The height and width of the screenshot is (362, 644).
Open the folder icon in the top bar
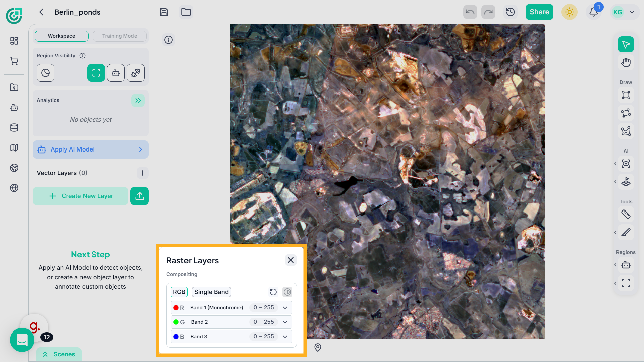pyautogui.click(x=186, y=12)
